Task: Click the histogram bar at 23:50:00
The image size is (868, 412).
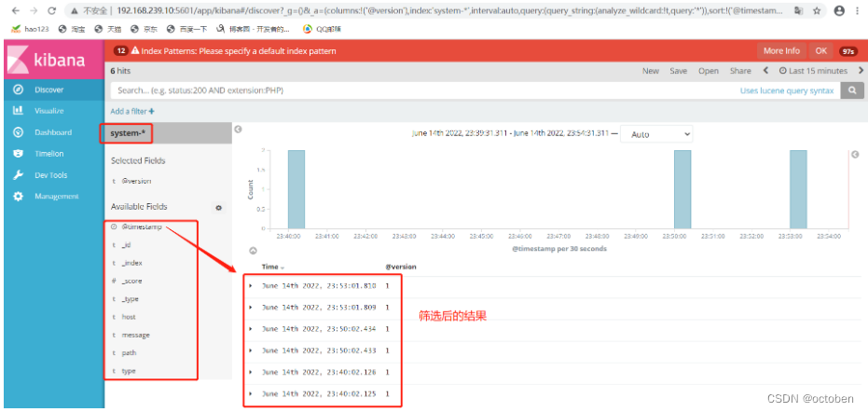Action: click(x=682, y=189)
